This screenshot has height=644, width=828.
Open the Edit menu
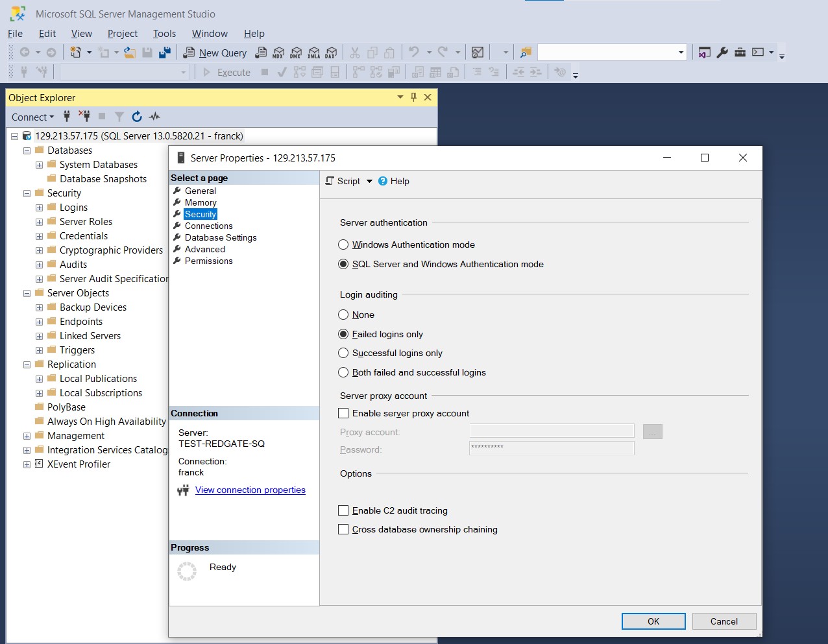[47, 34]
